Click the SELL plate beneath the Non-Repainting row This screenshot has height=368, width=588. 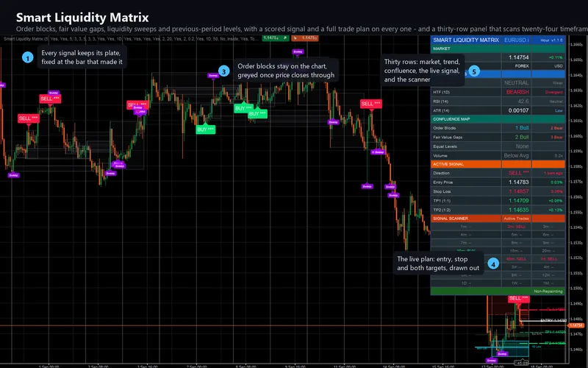click(x=519, y=298)
